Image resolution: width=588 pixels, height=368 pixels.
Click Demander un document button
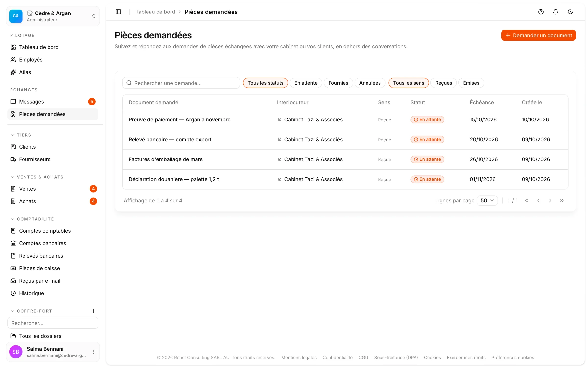(x=538, y=35)
